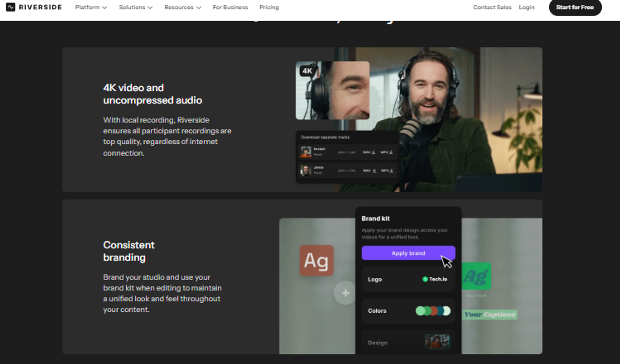Select James's avatar thumbnail

click(306, 170)
